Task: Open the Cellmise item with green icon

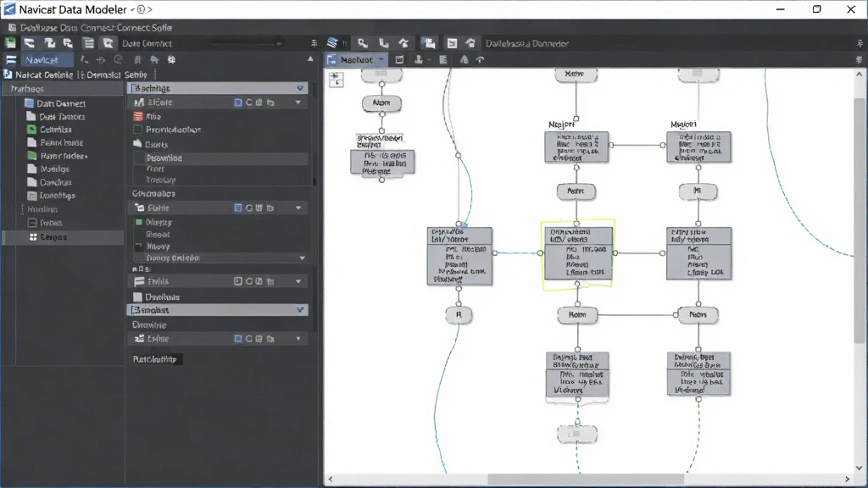Action: pyautogui.click(x=55, y=130)
